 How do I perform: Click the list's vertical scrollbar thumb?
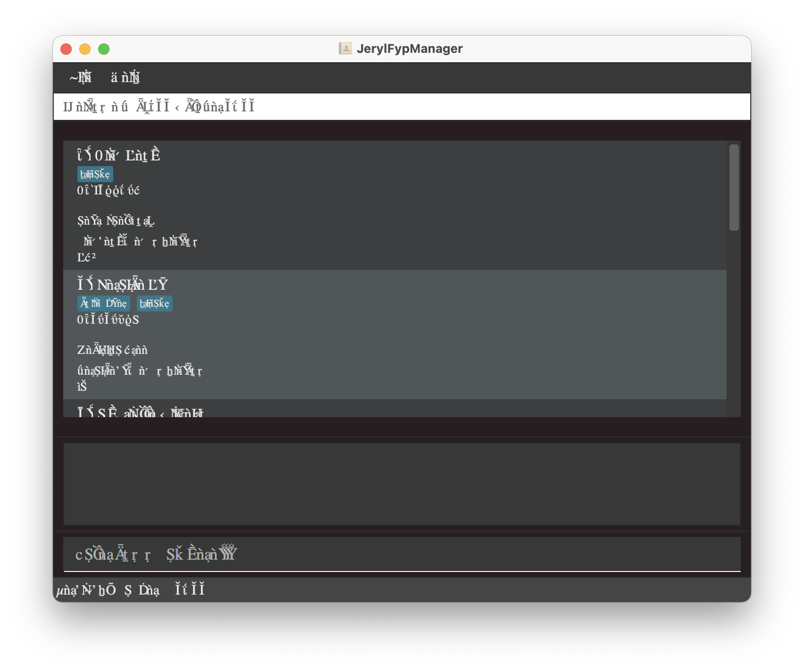coord(734,187)
